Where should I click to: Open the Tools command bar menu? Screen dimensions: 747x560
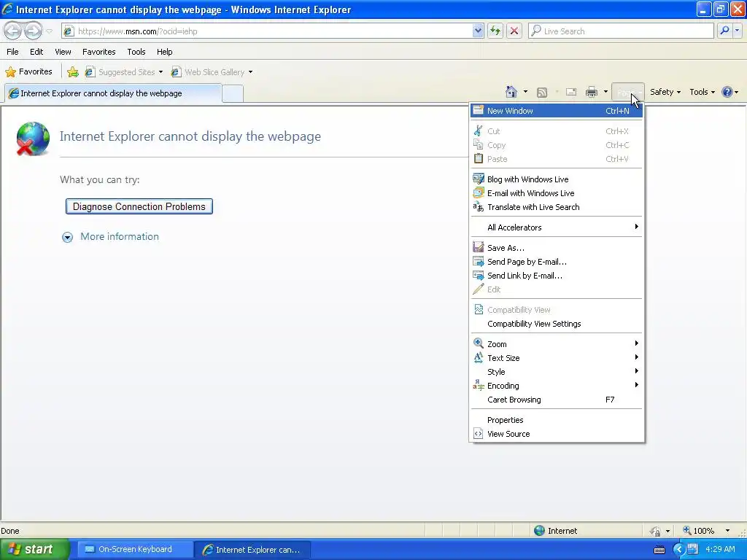tap(702, 92)
